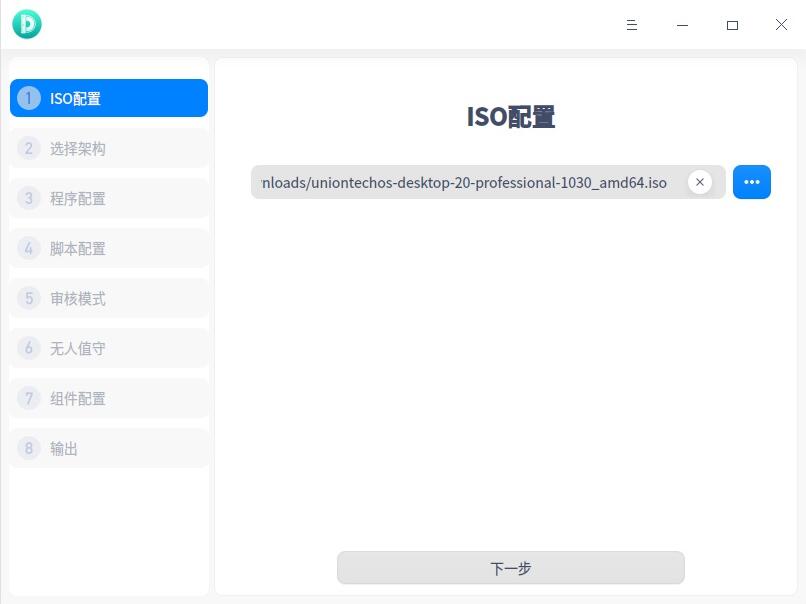Click step 8 circle icon for 输出
806x604 pixels.
pyautogui.click(x=28, y=448)
